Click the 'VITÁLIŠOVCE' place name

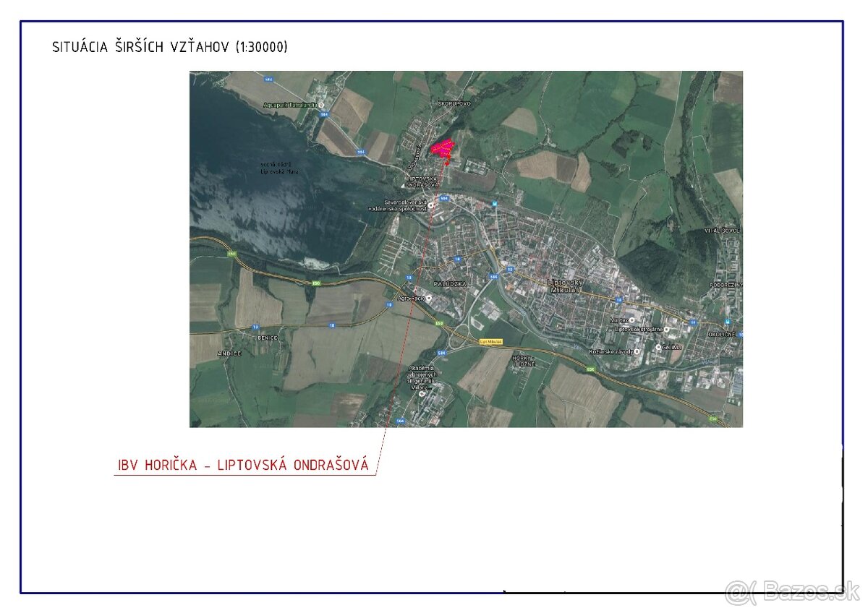[x=722, y=230]
